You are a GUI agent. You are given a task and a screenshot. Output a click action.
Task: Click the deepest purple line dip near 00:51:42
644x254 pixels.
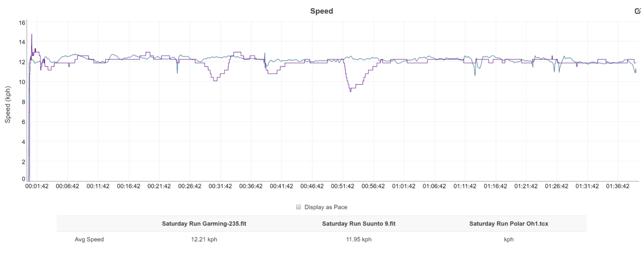click(350, 91)
